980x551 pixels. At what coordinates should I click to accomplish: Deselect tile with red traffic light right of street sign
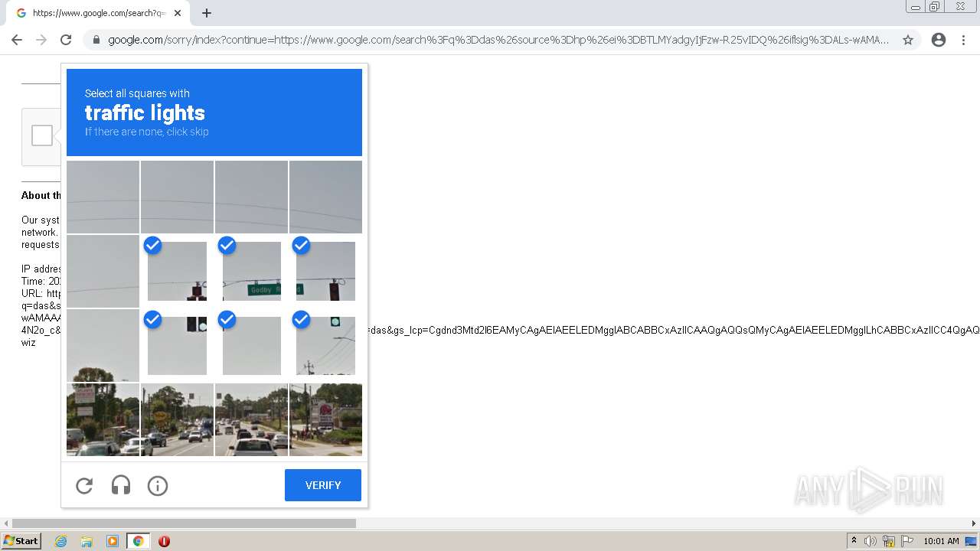tap(325, 271)
